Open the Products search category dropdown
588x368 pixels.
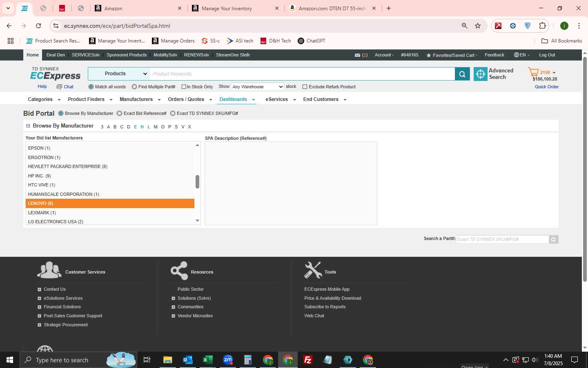[x=119, y=74]
